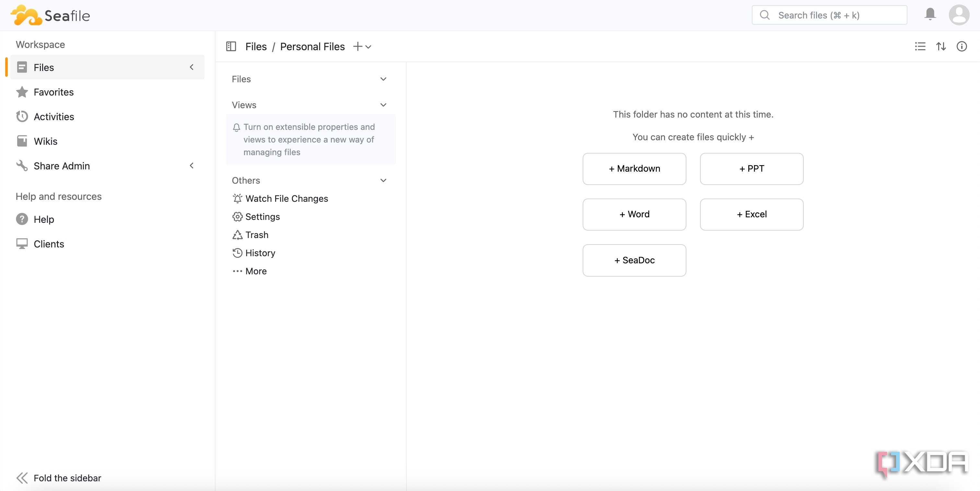The width and height of the screenshot is (980, 491).
Task: Click the Activities clock icon
Action: point(22,116)
